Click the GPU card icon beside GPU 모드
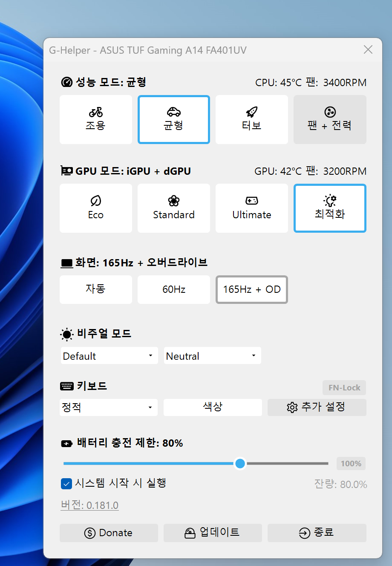The height and width of the screenshot is (566, 392). [67, 171]
